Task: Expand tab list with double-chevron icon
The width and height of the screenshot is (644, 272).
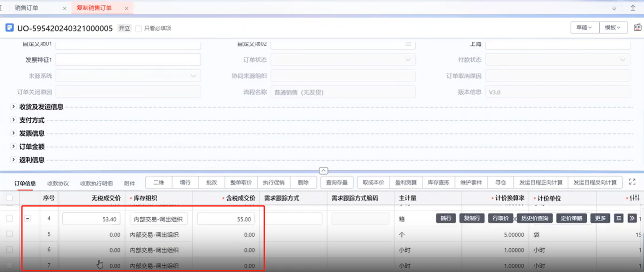Action: (614, 8)
